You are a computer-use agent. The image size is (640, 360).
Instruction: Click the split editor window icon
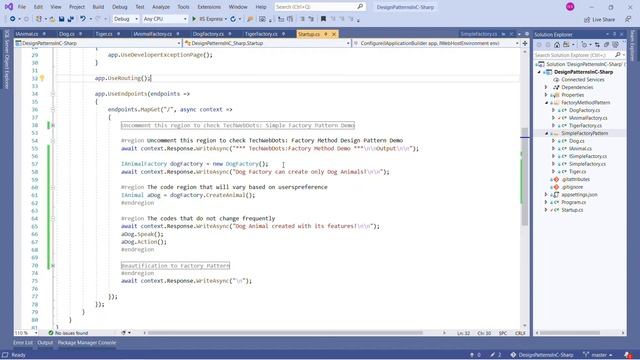[x=525, y=43]
